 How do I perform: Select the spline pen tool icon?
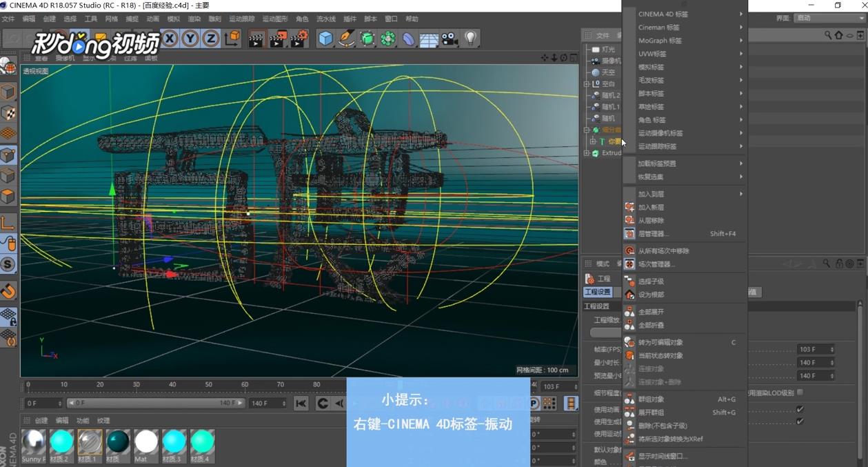click(346, 39)
